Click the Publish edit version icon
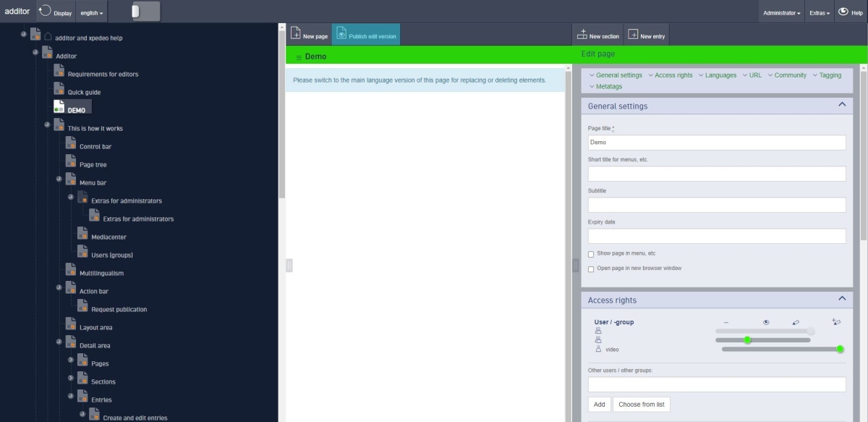The image size is (868, 422). (x=341, y=33)
